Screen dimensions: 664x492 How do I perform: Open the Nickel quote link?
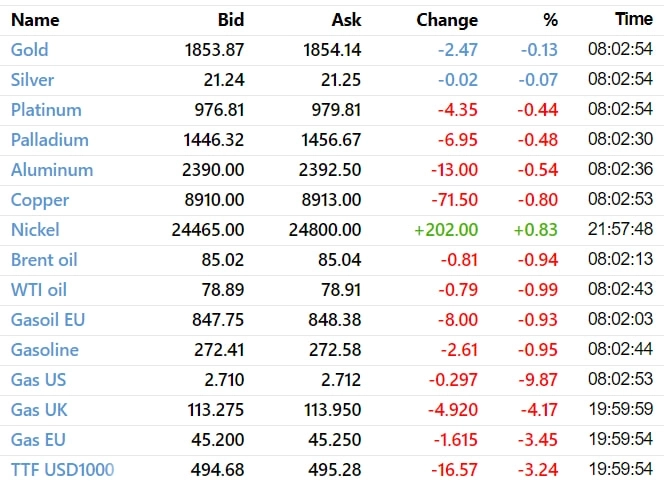(x=35, y=230)
